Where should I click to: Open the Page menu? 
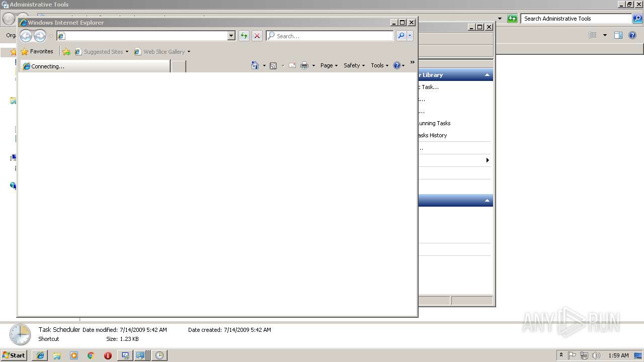(x=329, y=65)
